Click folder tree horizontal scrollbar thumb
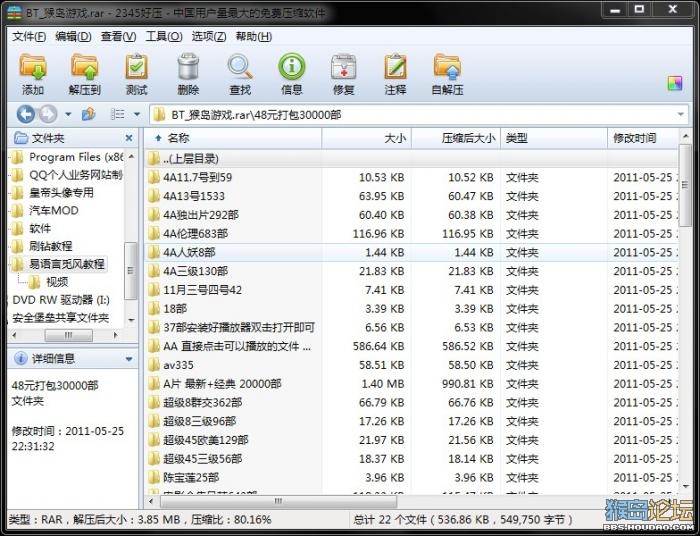The width and height of the screenshot is (700, 536). click(x=69, y=335)
